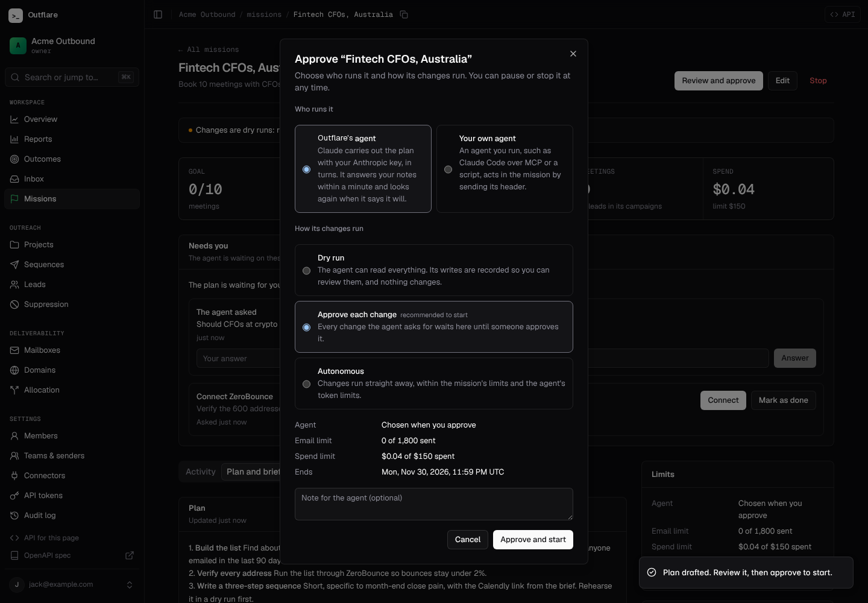Focus the Search or jump to field
This screenshot has width=868, height=603.
tap(72, 77)
